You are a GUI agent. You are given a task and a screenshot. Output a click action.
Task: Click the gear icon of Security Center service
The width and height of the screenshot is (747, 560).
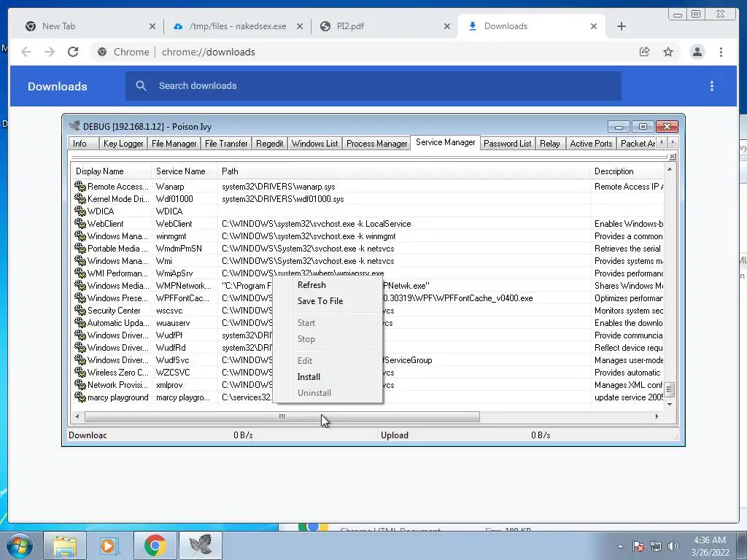(80, 311)
